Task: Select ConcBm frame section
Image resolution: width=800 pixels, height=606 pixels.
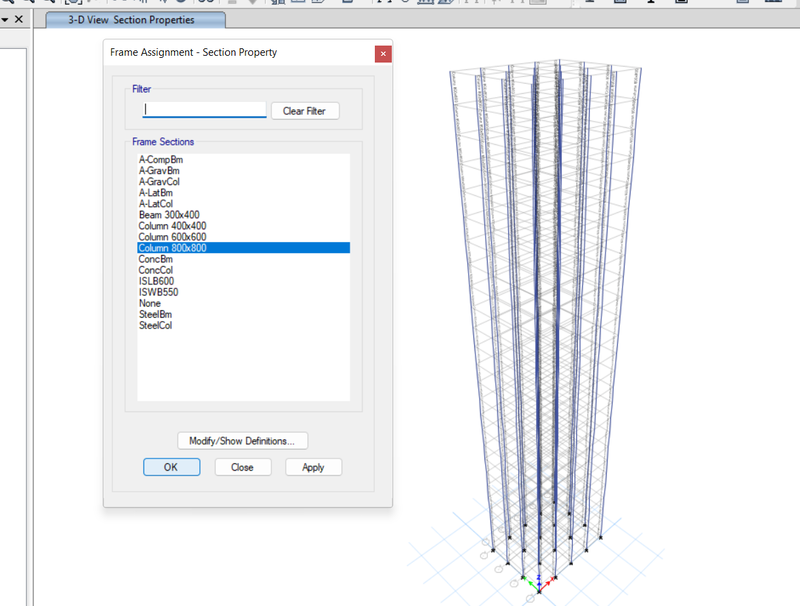Action: click(243, 259)
